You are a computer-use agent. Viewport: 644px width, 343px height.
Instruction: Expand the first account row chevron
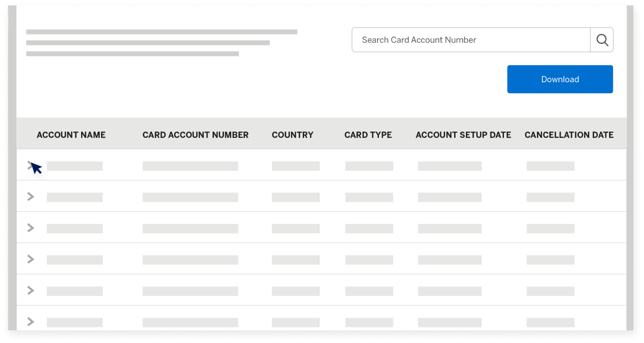30,166
